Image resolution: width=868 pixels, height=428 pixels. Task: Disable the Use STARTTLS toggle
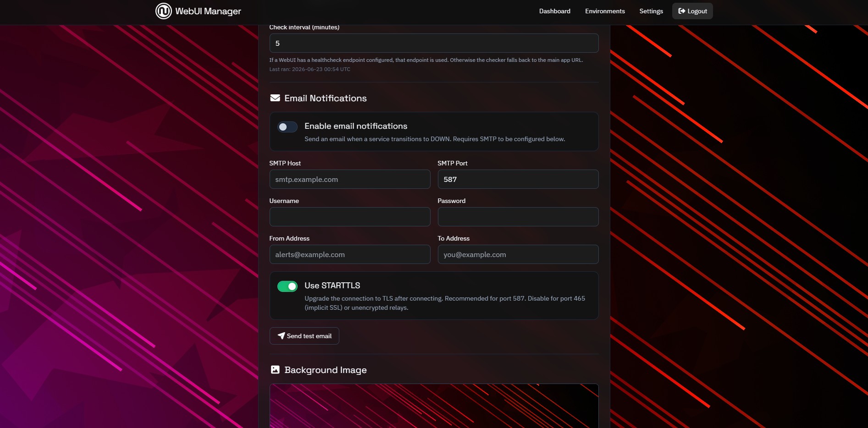(287, 286)
